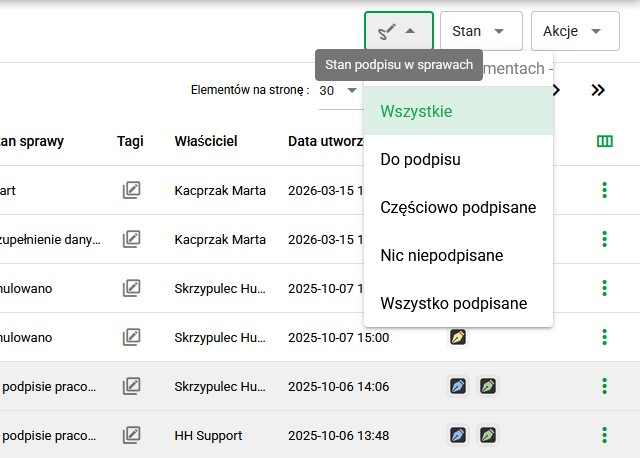Expand the Stan dropdown
Screen dimensions: 640x458
481,31
